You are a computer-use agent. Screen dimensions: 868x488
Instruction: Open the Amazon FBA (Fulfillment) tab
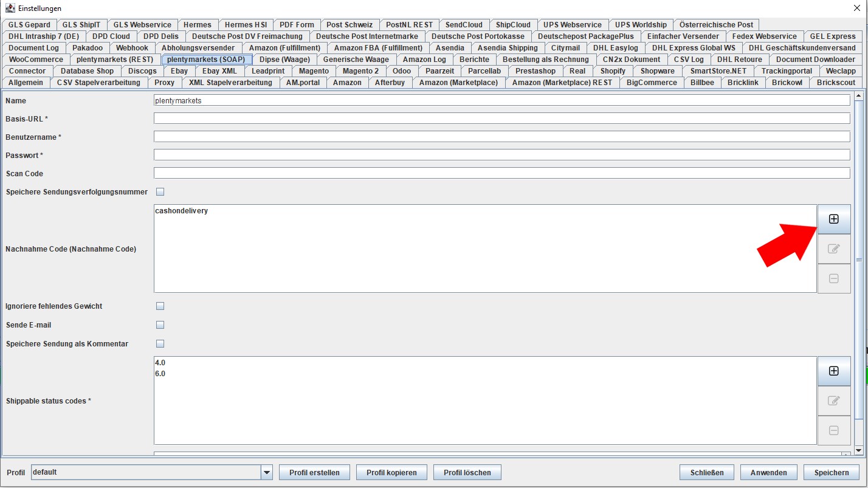coord(378,48)
